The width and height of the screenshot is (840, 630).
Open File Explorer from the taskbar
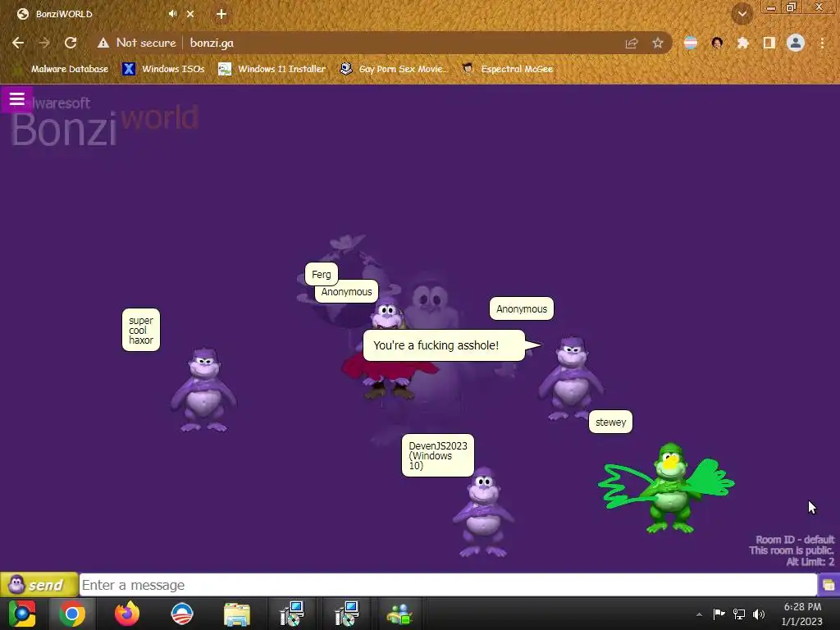(237, 614)
